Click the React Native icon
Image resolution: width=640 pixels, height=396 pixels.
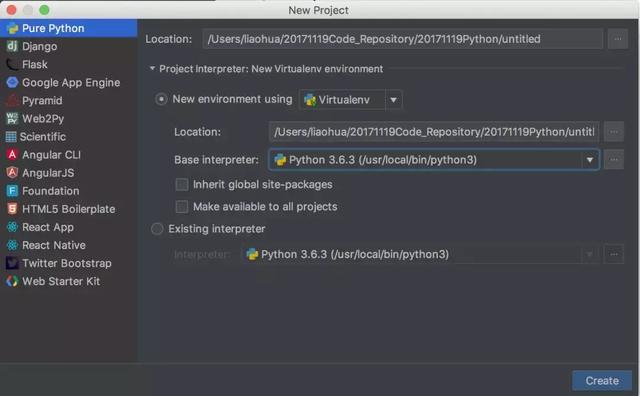tap(12, 245)
